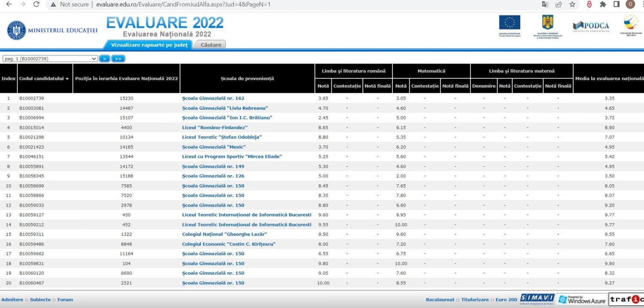Open the page selector dropdown
Viewport: 644px width, 308px height.
coord(49,58)
